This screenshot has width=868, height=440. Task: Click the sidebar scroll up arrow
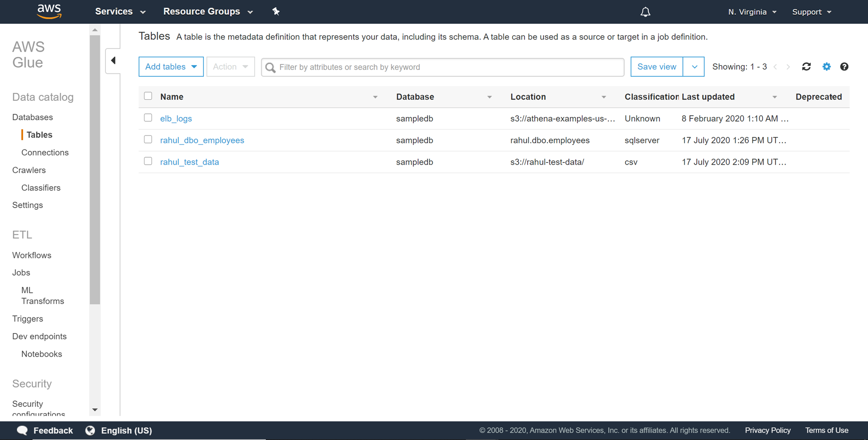pyautogui.click(x=95, y=30)
